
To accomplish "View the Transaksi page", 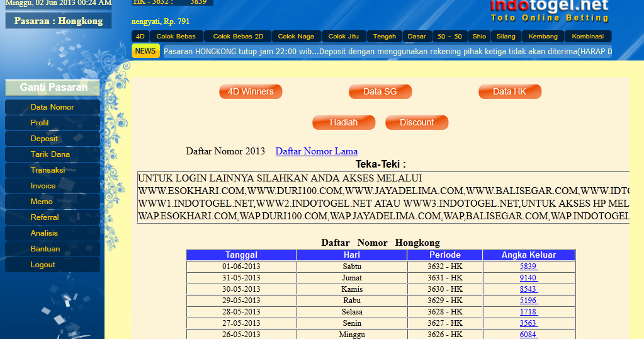I will (53, 170).
